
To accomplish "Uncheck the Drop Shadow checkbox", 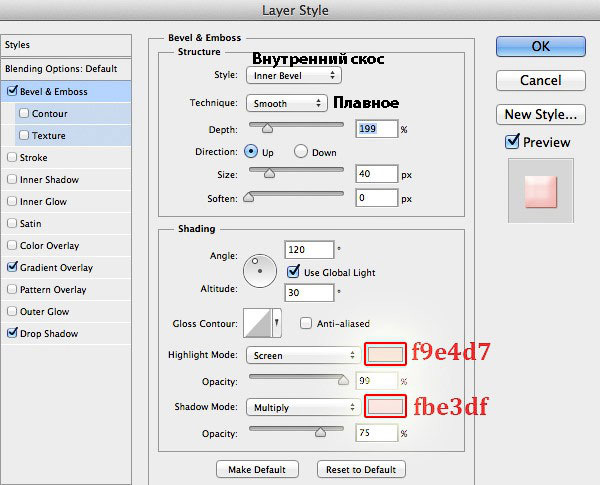I will 12,333.
